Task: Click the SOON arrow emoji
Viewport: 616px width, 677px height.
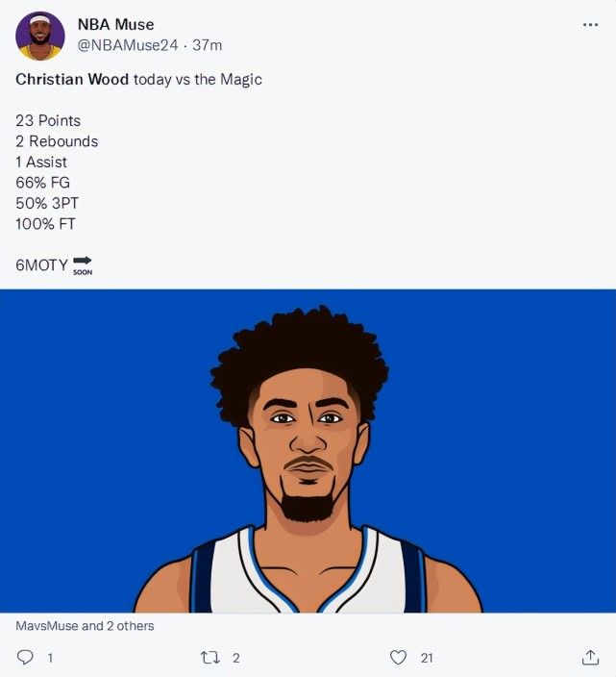Action: pyautogui.click(x=83, y=265)
